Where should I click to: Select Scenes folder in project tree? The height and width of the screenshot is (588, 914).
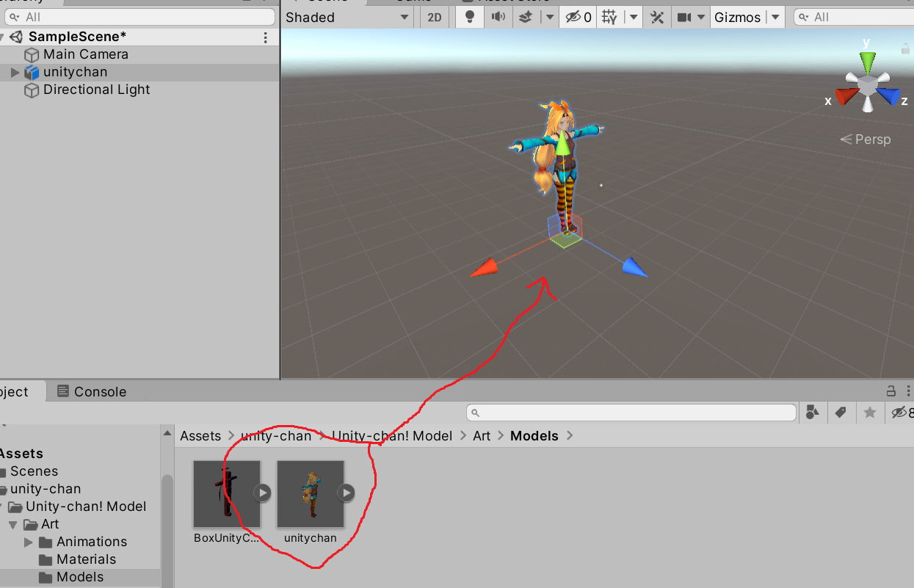click(34, 471)
